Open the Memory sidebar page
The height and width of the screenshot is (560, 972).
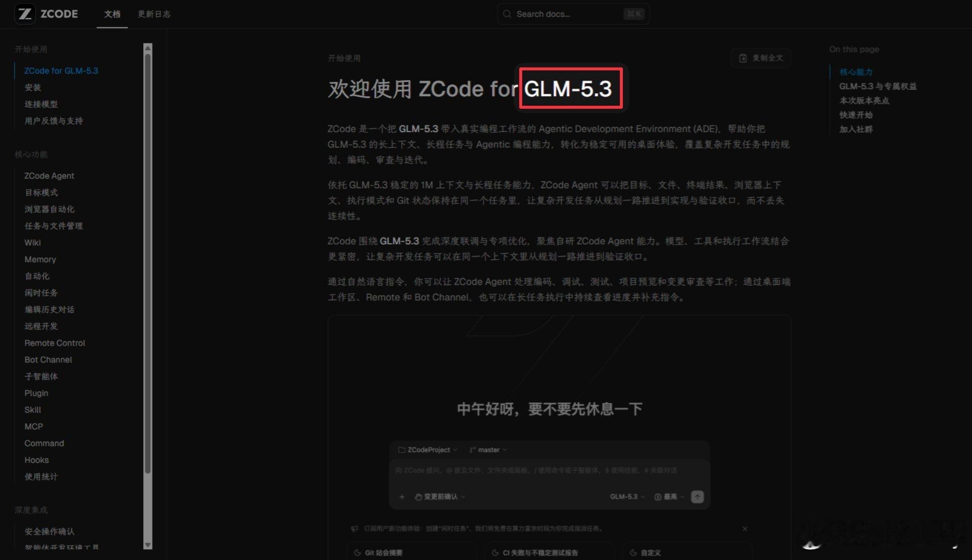(40, 259)
